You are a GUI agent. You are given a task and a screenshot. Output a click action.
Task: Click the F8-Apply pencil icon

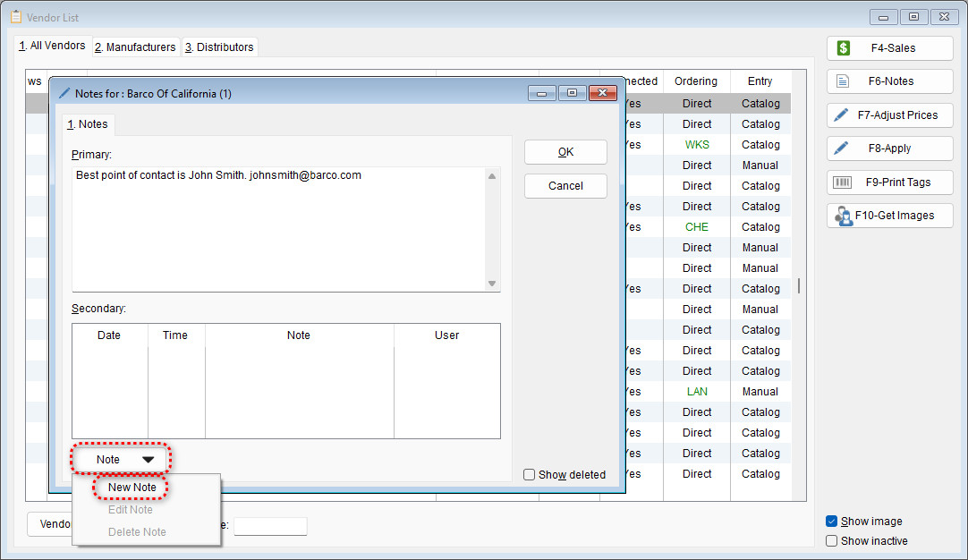point(842,148)
